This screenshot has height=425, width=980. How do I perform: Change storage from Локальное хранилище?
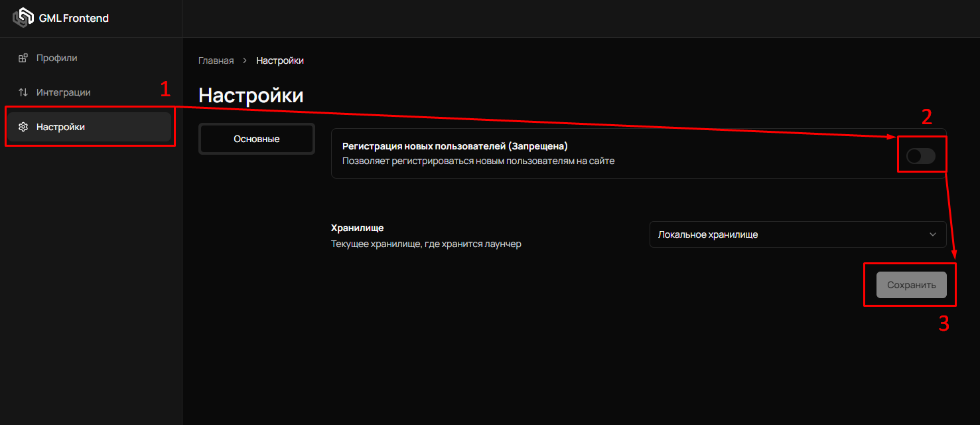coord(797,234)
